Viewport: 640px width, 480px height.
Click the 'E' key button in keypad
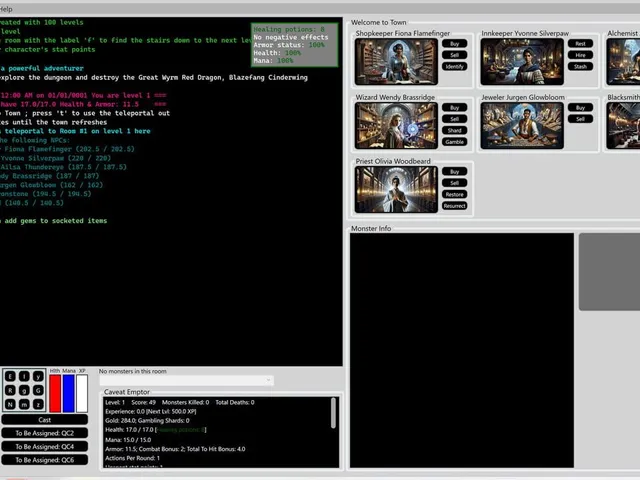(x=10, y=376)
